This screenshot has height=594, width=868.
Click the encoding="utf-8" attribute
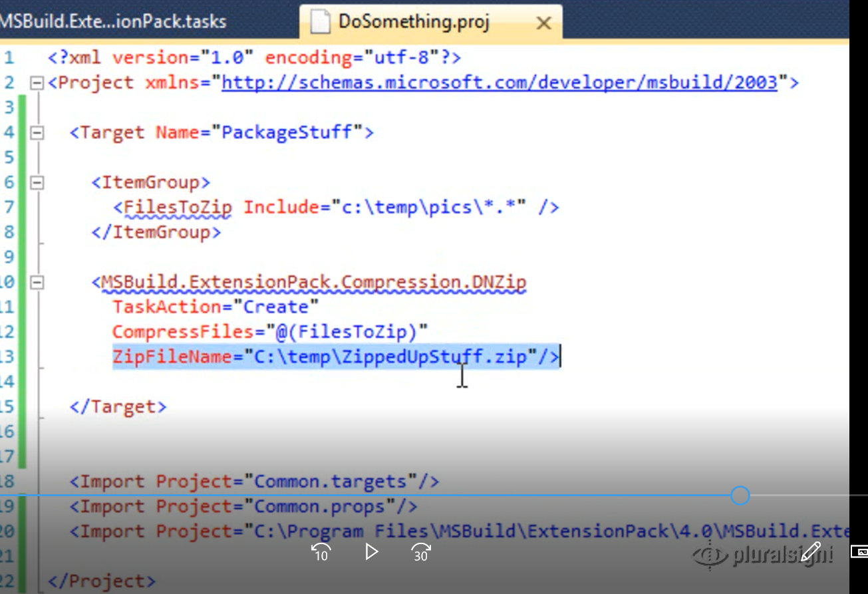(x=352, y=58)
